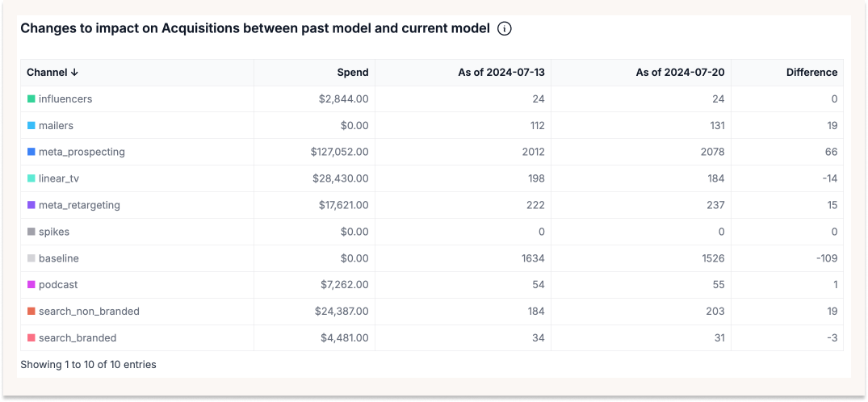
Task: Click the mailers light blue swatch
Action: (31, 126)
